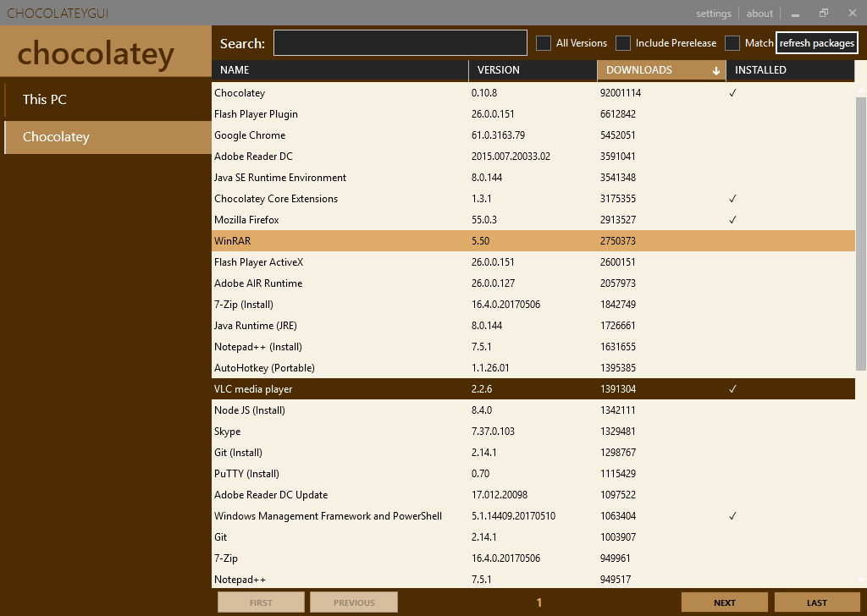Click the 1003907 downloads cell for Git
This screenshot has width=867, height=616.
coord(617,537)
